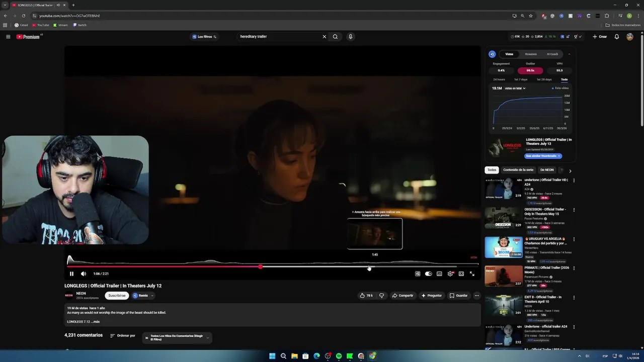This screenshot has height=362, width=644.
Task: Open player settings gear icon
Action: coord(450,274)
